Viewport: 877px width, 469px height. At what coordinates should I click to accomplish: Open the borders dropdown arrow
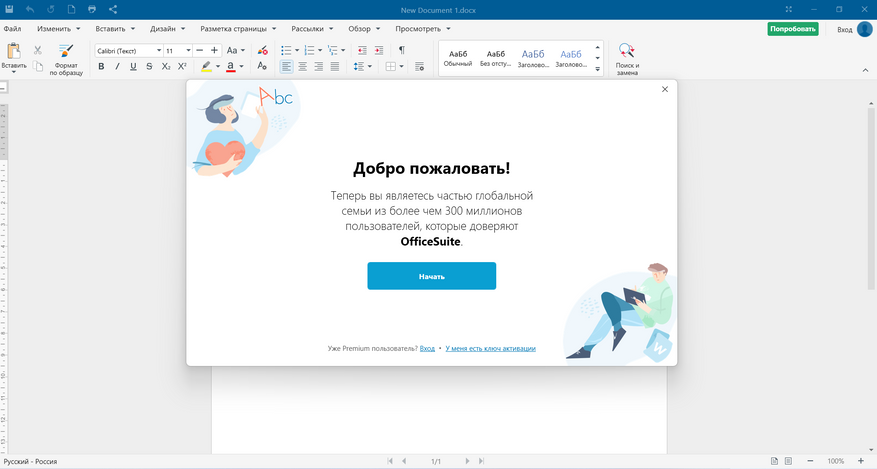coord(402,67)
